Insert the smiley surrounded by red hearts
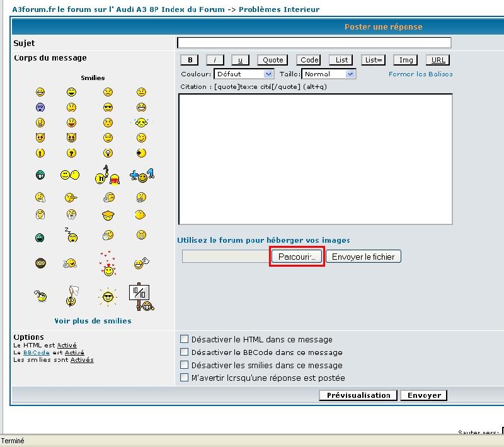This screenshot has width=504, height=447. (108, 264)
